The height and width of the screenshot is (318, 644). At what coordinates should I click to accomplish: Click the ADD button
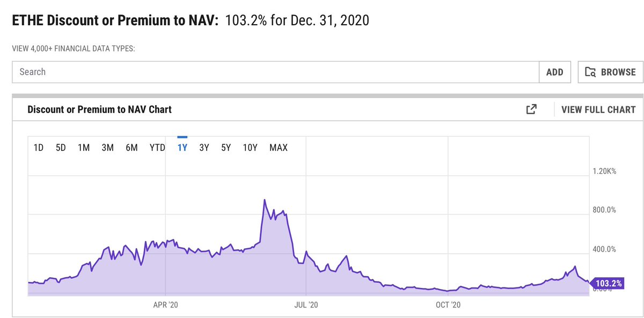click(x=555, y=72)
